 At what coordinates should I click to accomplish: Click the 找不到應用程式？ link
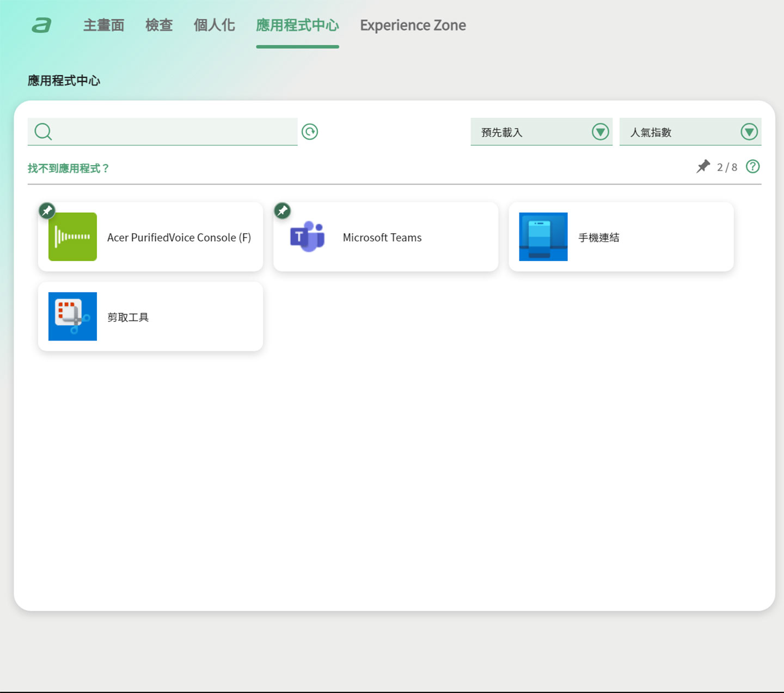[x=69, y=168]
